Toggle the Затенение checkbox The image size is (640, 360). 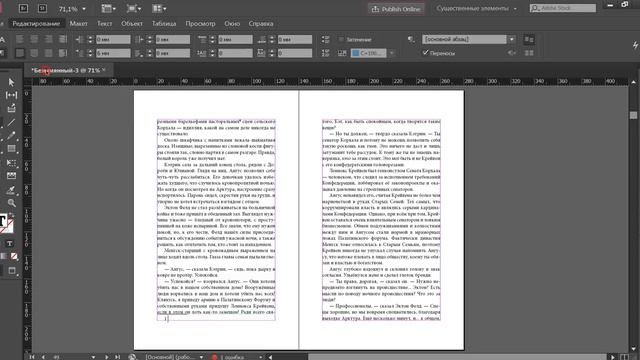coord(341,39)
